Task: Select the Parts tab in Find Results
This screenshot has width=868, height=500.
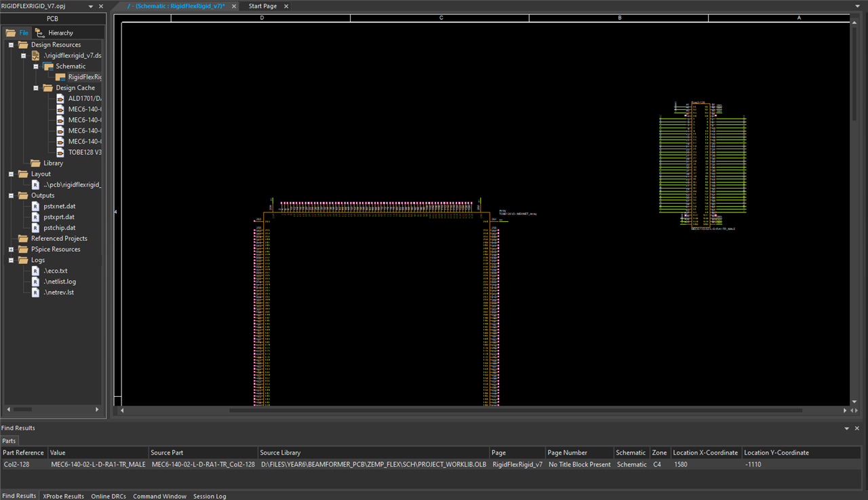Action: 9,441
